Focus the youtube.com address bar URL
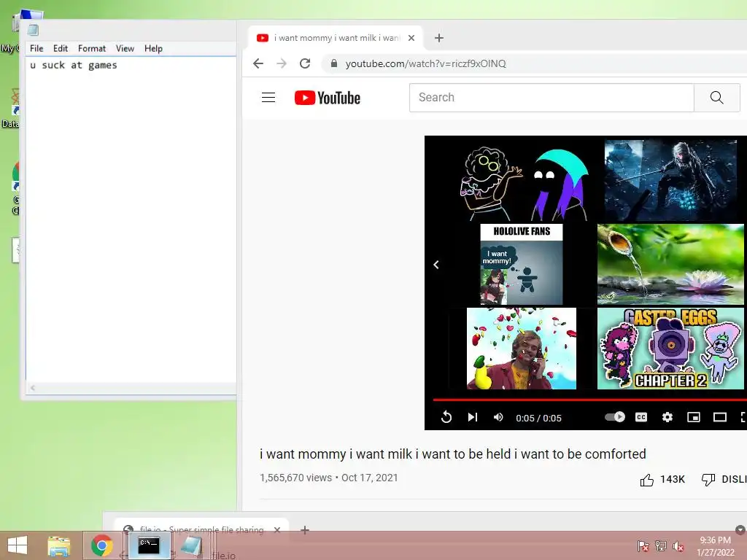 point(425,64)
